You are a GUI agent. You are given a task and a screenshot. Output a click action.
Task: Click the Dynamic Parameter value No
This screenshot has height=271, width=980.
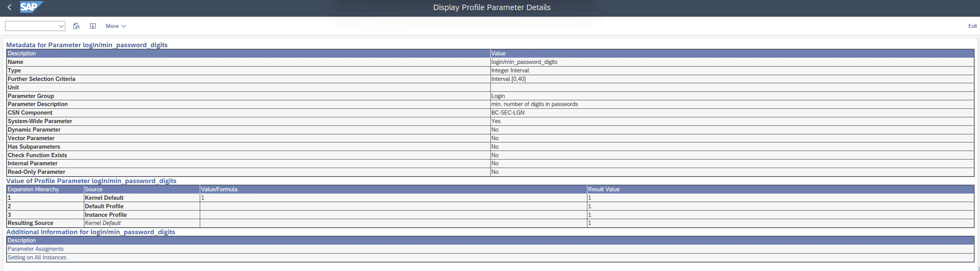495,130
